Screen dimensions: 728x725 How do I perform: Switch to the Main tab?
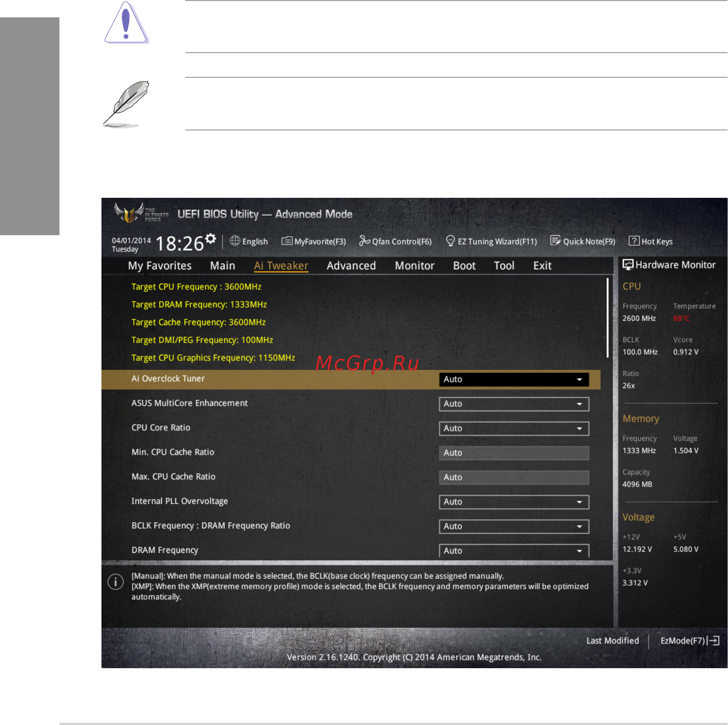(x=223, y=266)
